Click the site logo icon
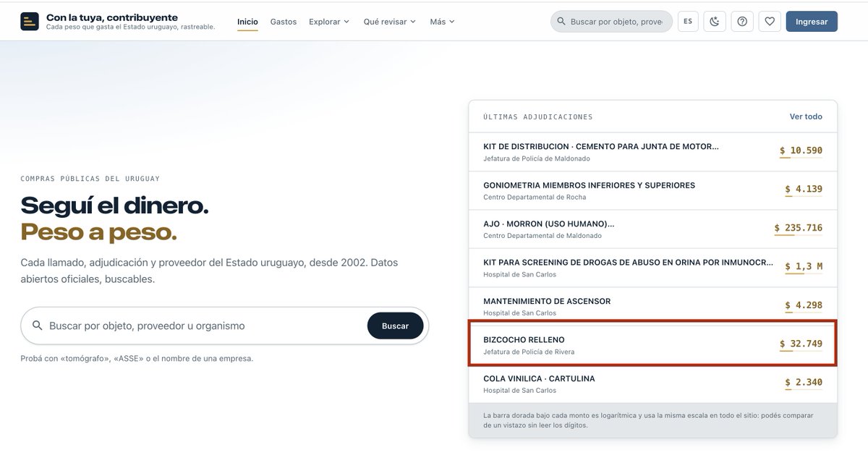The width and height of the screenshot is (868, 463). (x=30, y=22)
